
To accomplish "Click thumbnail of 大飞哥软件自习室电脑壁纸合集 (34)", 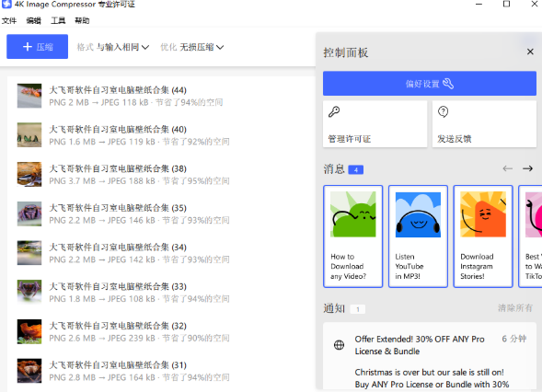I will coord(29,253).
